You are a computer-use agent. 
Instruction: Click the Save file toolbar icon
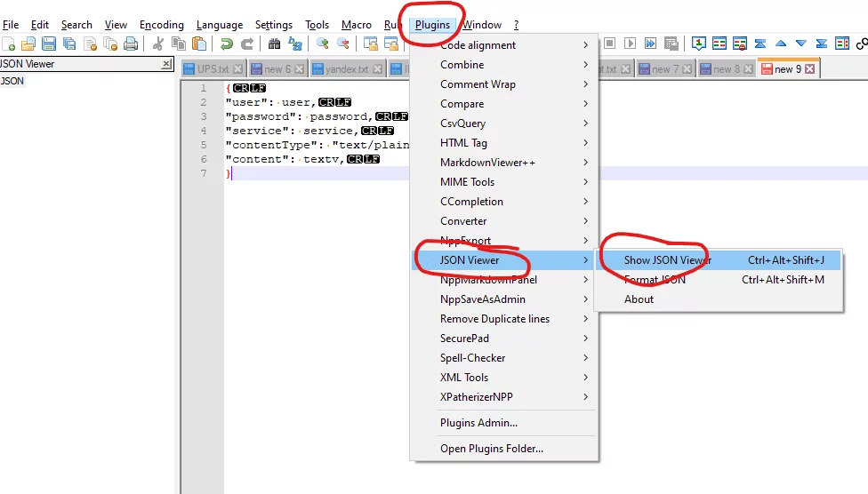click(49, 44)
